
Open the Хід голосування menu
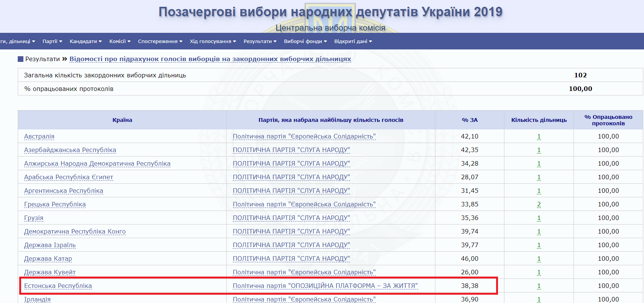pos(213,42)
